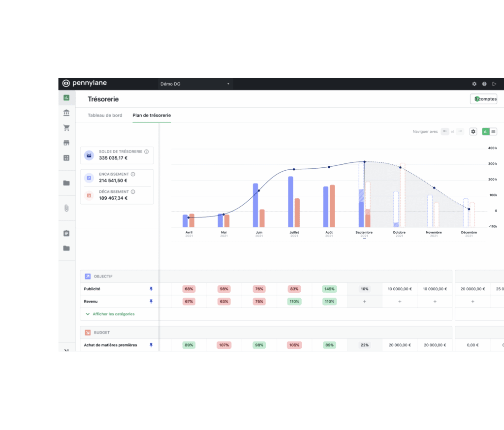Click the Objectif section arrow icon
This screenshot has width=504, height=430.
coord(88,276)
